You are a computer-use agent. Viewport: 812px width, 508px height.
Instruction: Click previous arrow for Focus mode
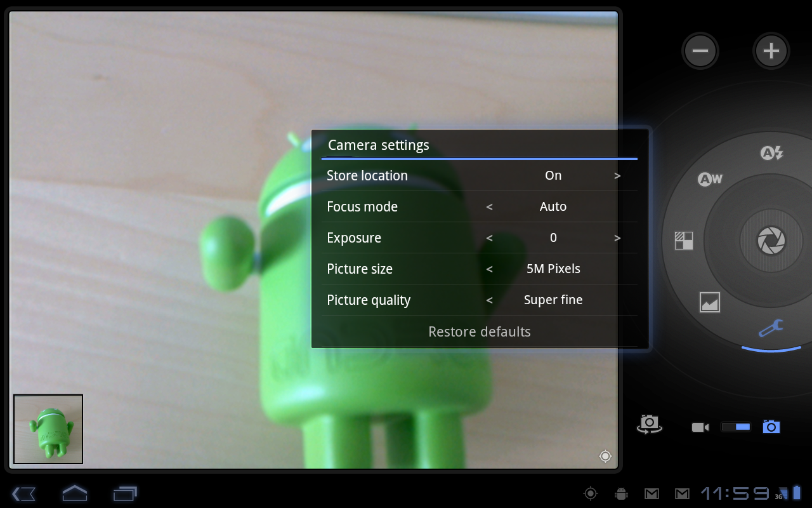489,207
